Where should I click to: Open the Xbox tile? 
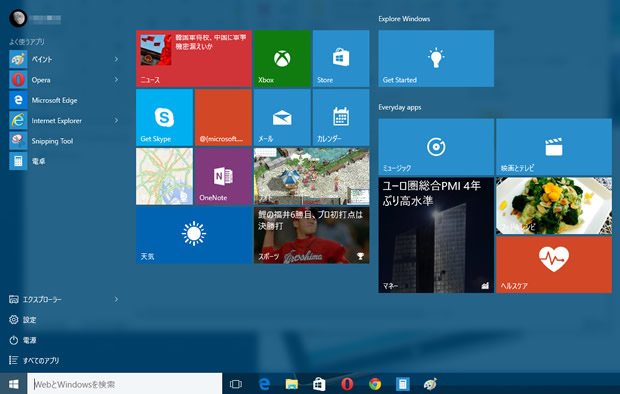pos(282,59)
